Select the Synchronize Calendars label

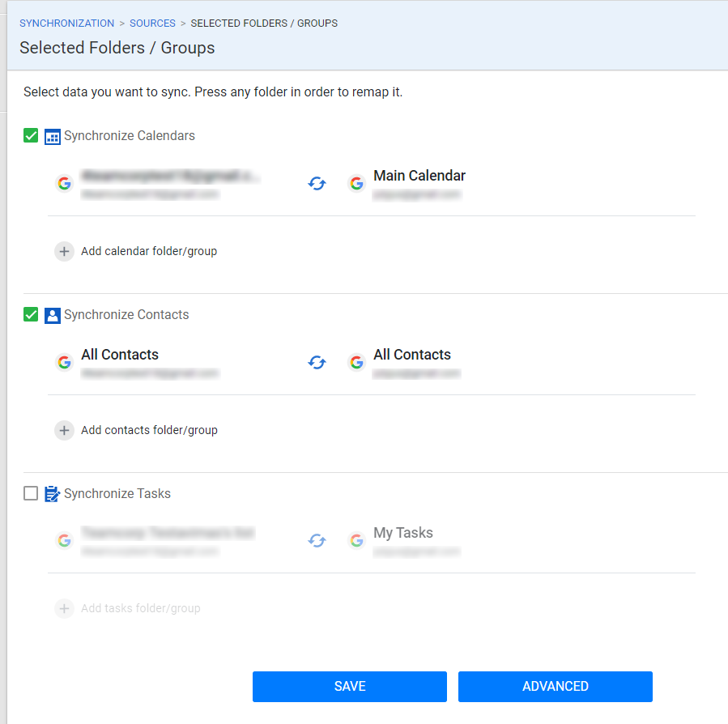(x=130, y=135)
